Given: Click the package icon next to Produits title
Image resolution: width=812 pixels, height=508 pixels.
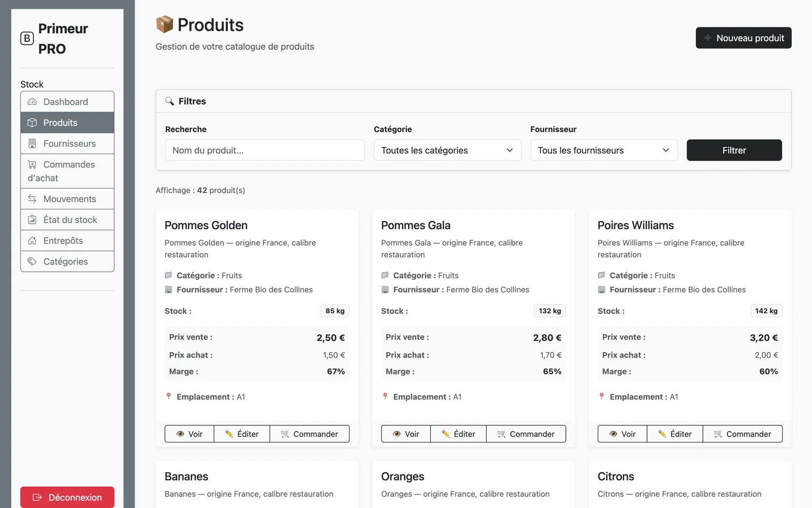Looking at the screenshot, I should pyautogui.click(x=164, y=24).
